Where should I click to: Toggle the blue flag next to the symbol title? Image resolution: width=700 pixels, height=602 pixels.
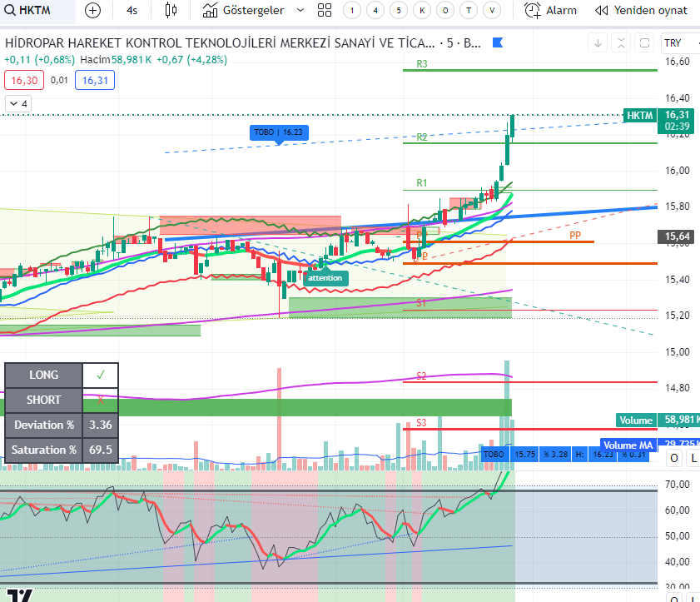[x=497, y=42]
